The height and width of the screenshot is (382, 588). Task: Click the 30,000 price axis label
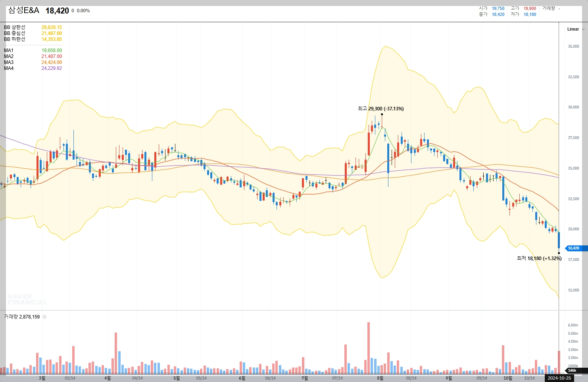pos(573,107)
